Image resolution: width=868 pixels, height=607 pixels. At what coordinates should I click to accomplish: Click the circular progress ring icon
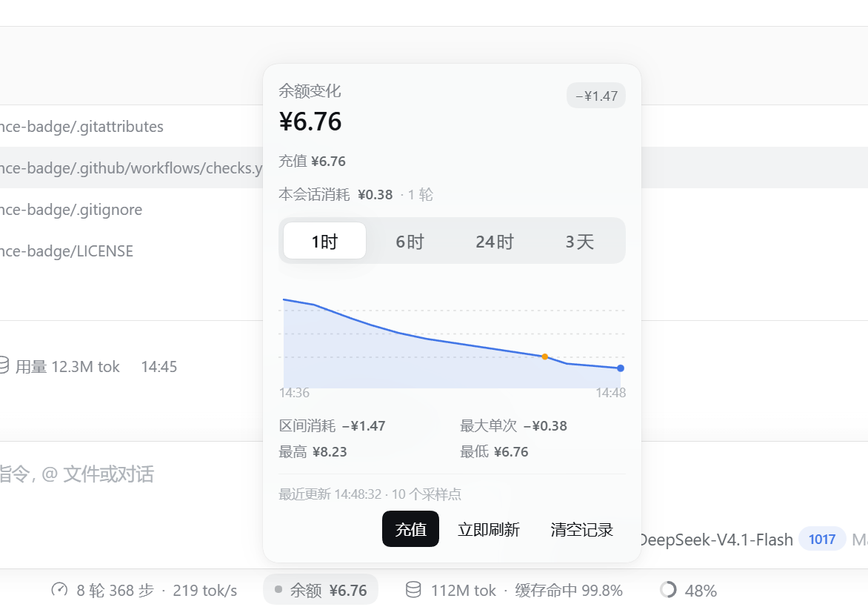point(668,590)
